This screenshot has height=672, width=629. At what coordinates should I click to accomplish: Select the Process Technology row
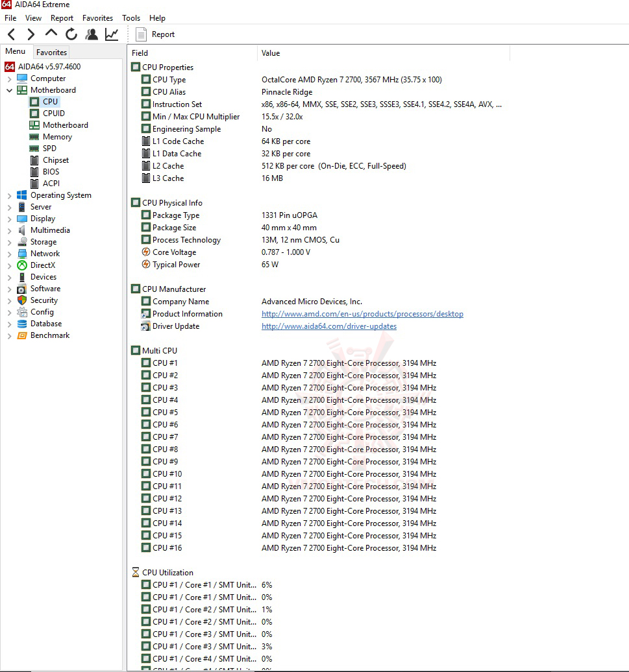click(x=241, y=240)
